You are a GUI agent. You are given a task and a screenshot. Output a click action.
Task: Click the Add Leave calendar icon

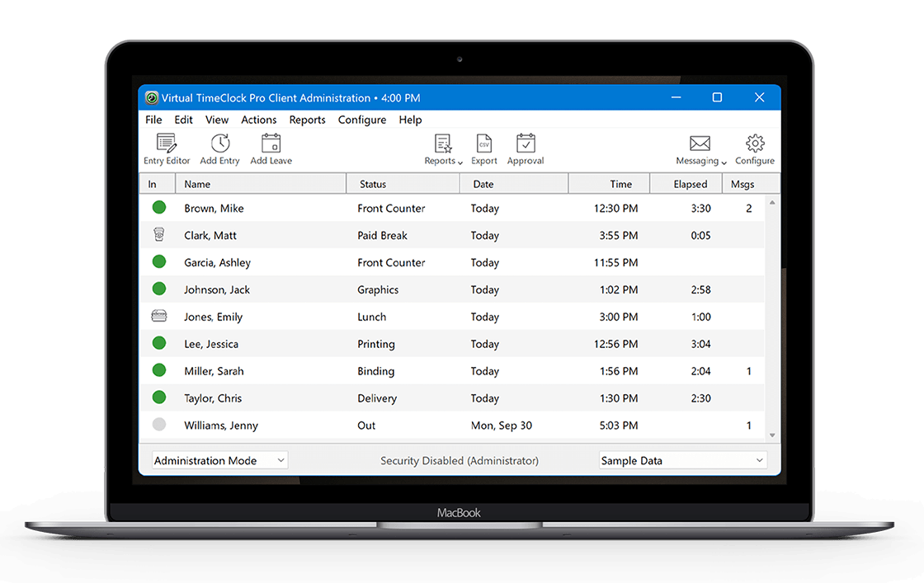pyautogui.click(x=271, y=143)
